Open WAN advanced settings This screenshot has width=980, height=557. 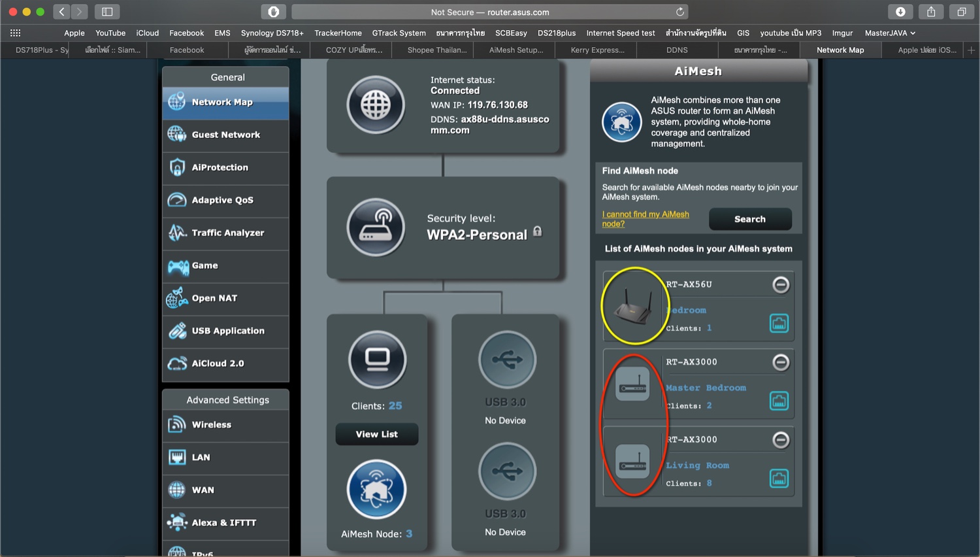pos(225,491)
